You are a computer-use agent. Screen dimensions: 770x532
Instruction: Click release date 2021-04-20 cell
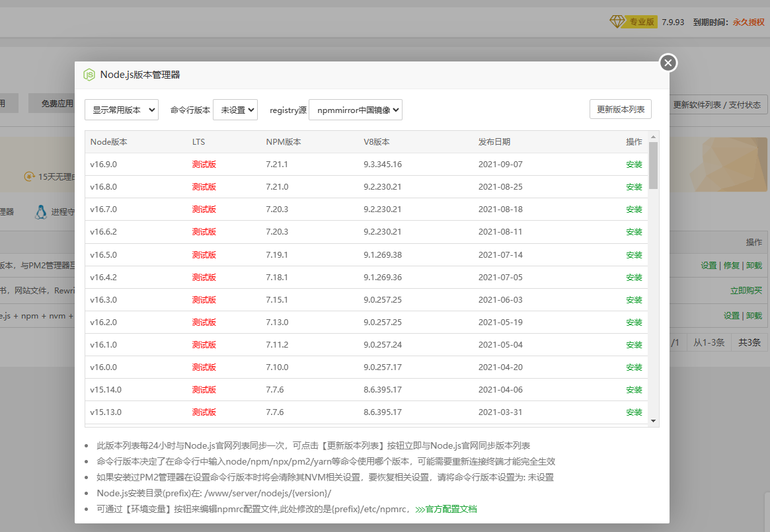(500, 367)
